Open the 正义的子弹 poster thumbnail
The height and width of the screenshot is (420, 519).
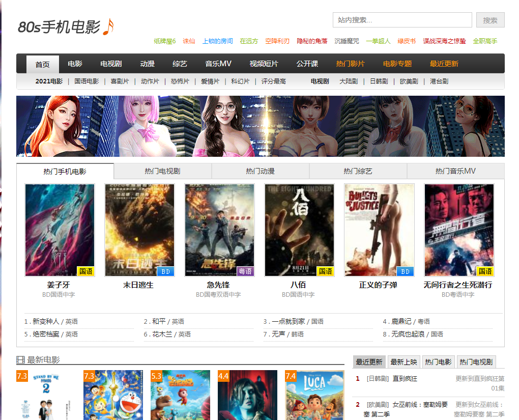379,230
